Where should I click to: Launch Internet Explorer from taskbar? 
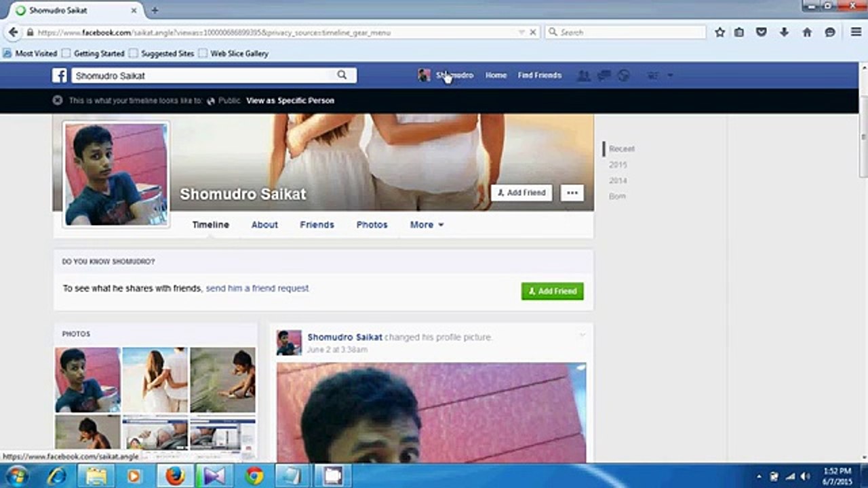57,476
